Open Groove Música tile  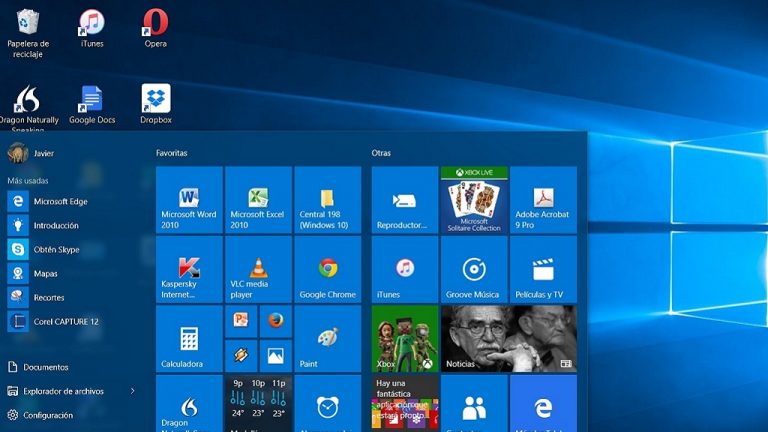(x=474, y=269)
